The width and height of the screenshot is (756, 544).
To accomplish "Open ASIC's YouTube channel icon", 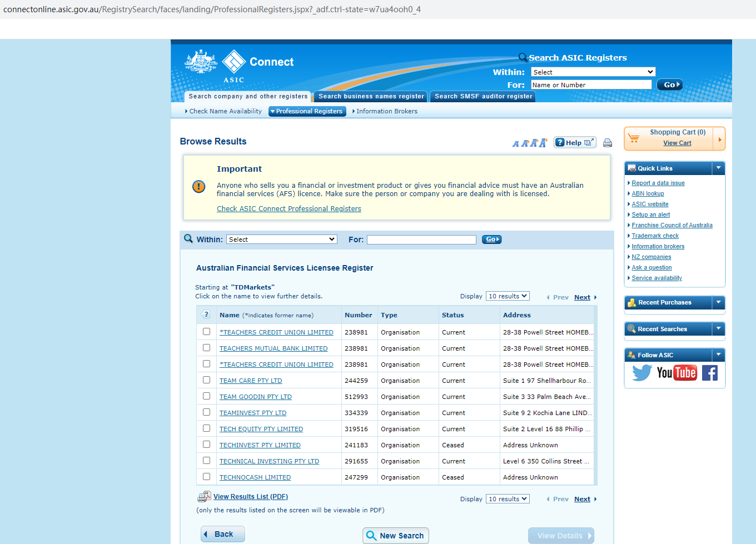I will [677, 372].
